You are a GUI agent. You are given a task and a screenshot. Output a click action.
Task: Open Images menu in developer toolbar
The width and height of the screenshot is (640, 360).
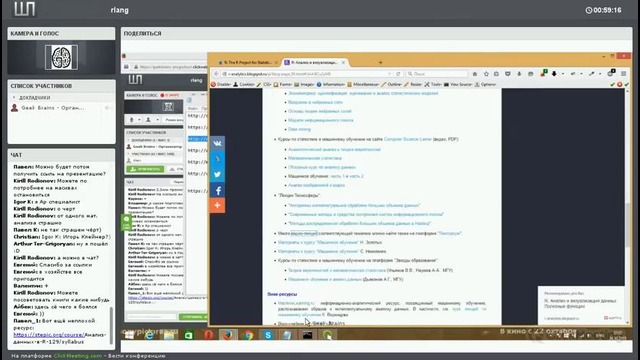point(304,84)
